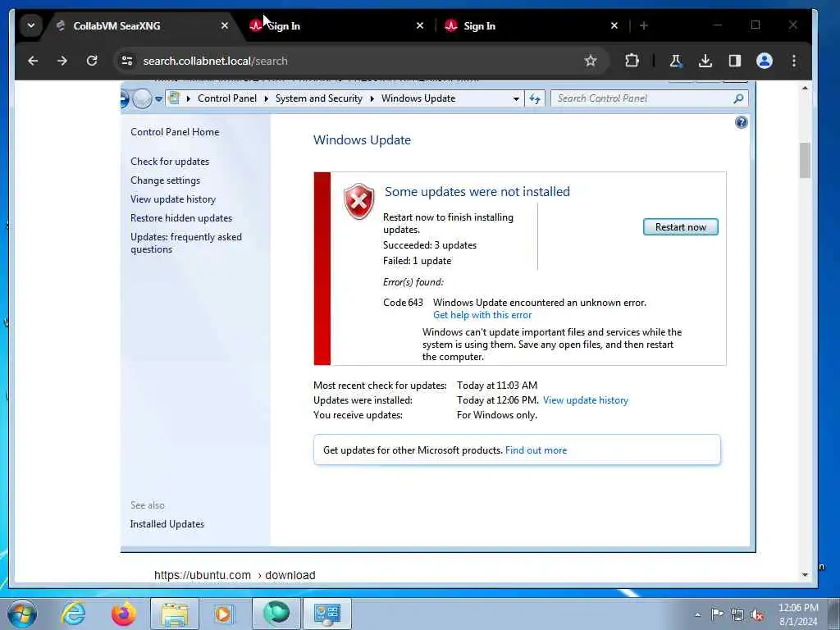Open Updates: frequently asked questions link
Image resolution: width=840 pixels, height=630 pixels.
point(186,243)
